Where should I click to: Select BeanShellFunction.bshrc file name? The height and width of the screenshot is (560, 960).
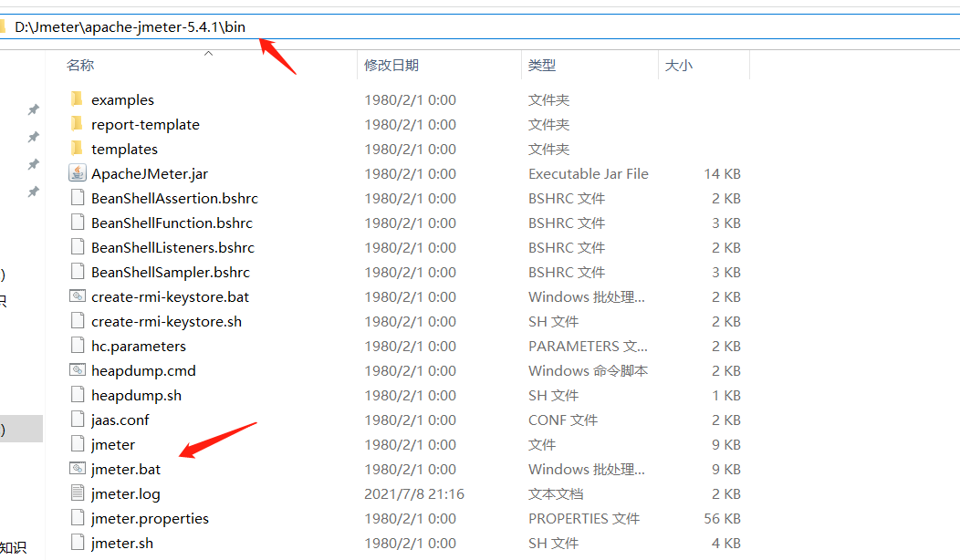172,223
